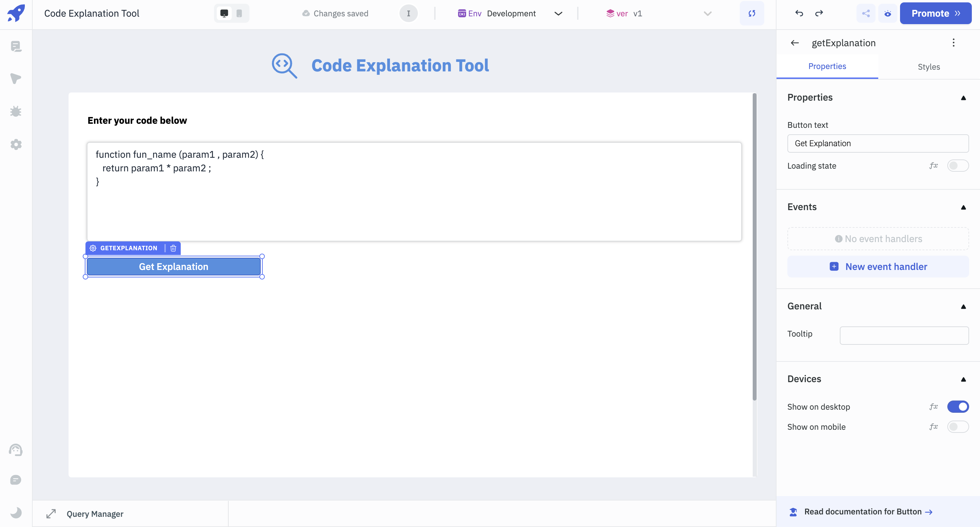
Task: Open Global settings from left sidebar gear
Action: point(16,144)
